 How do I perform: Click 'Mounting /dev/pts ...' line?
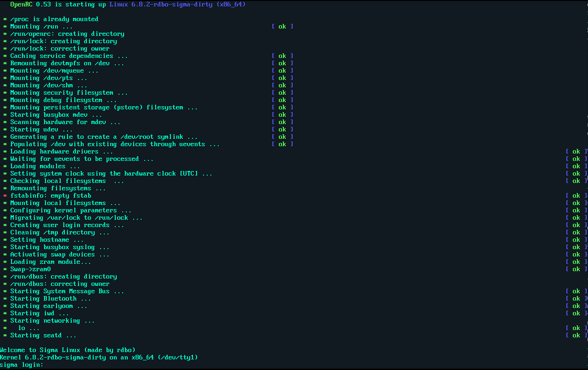(49, 78)
